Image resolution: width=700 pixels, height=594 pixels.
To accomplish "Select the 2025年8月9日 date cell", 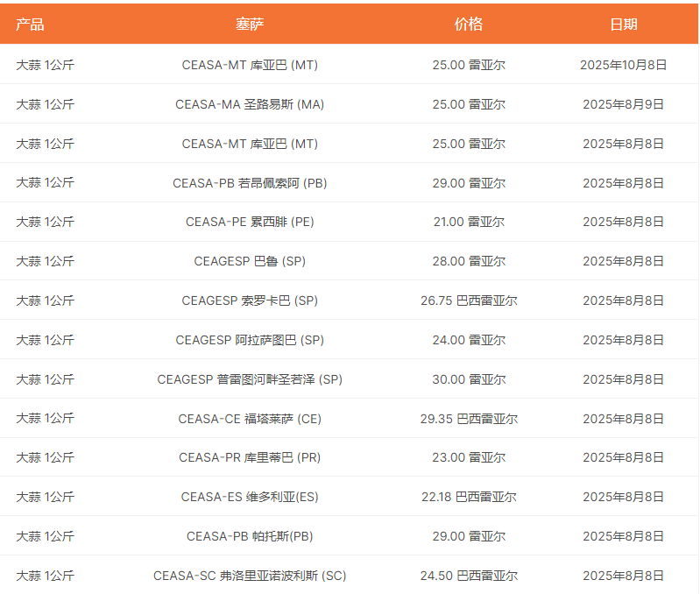I will (x=623, y=104).
